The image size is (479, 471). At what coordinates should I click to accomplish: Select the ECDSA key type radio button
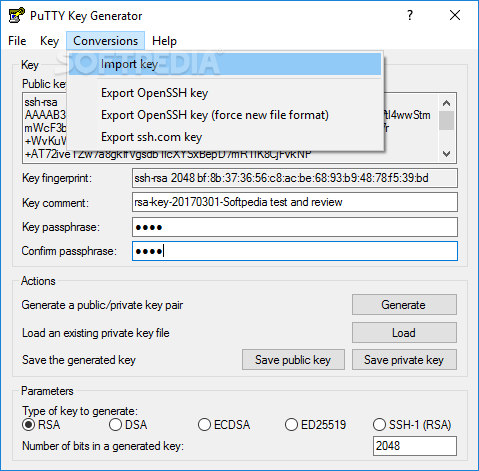(x=204, y=425)
